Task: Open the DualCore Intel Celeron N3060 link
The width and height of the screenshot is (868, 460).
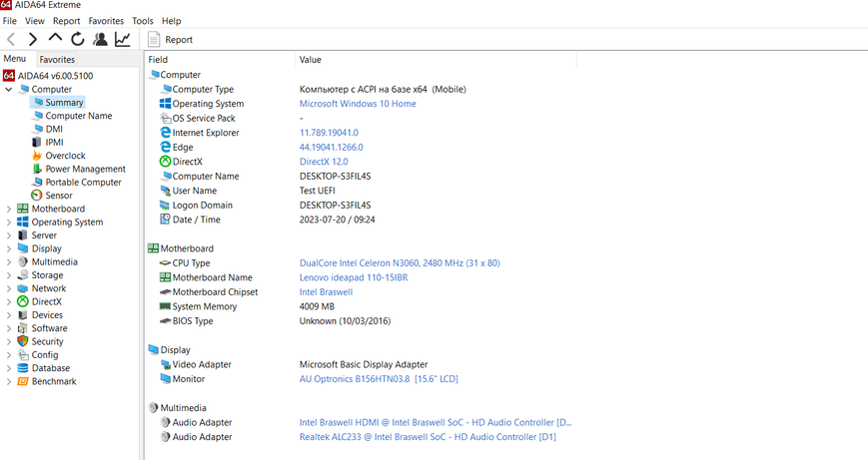Action: point(400,263)
